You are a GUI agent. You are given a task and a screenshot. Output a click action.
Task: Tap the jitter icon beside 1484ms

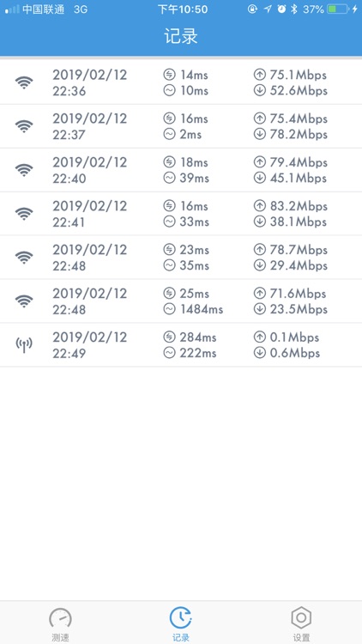point(169,309)
